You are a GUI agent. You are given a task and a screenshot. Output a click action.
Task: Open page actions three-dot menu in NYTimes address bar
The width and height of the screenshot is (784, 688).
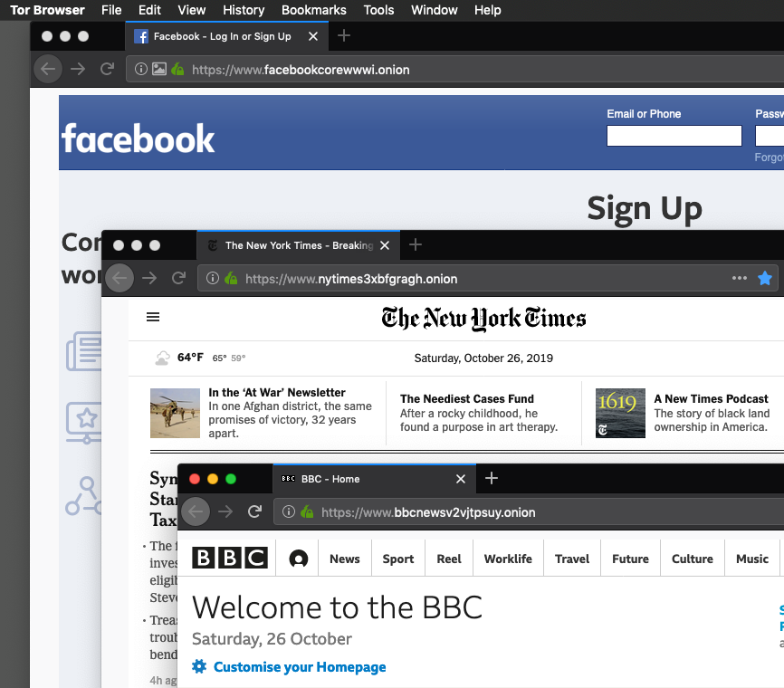740,278
